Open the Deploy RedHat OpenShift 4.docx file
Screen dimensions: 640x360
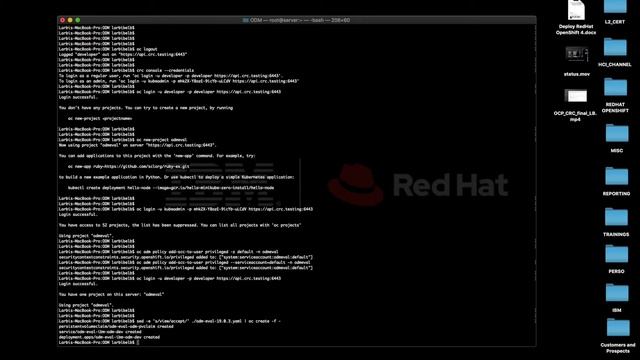click(576, 10)
